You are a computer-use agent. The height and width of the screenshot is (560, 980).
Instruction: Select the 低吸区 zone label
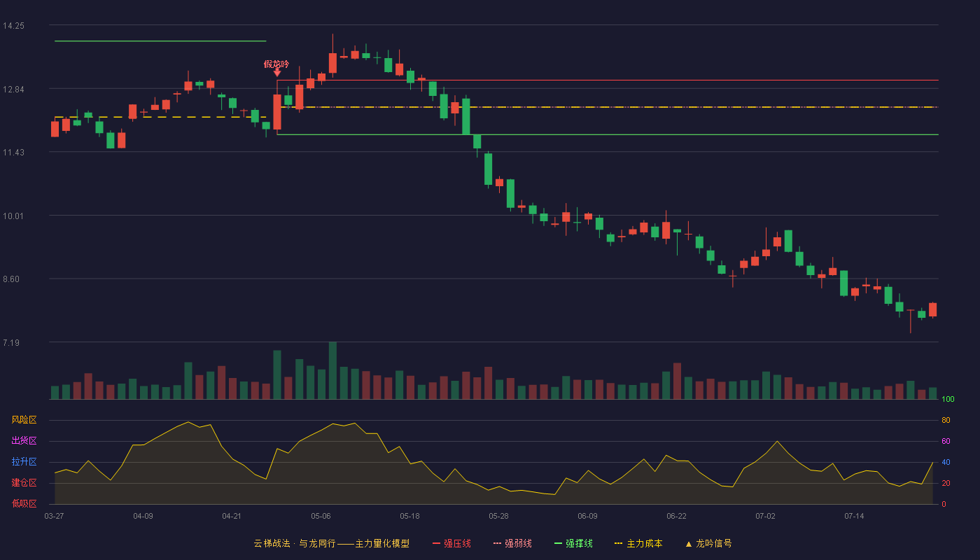pos(24,503)
